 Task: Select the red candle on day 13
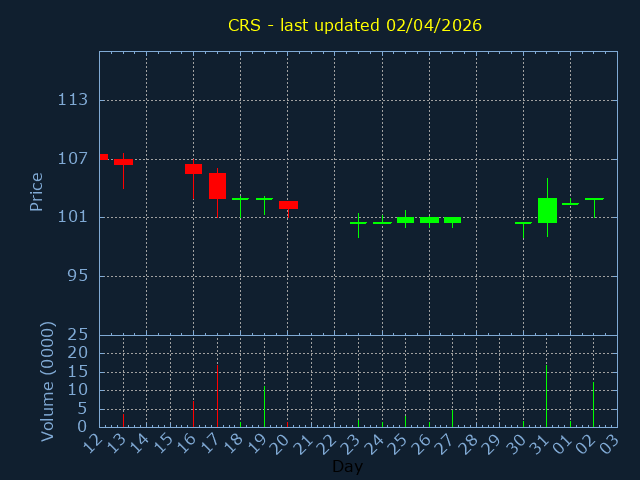[123, 162]
